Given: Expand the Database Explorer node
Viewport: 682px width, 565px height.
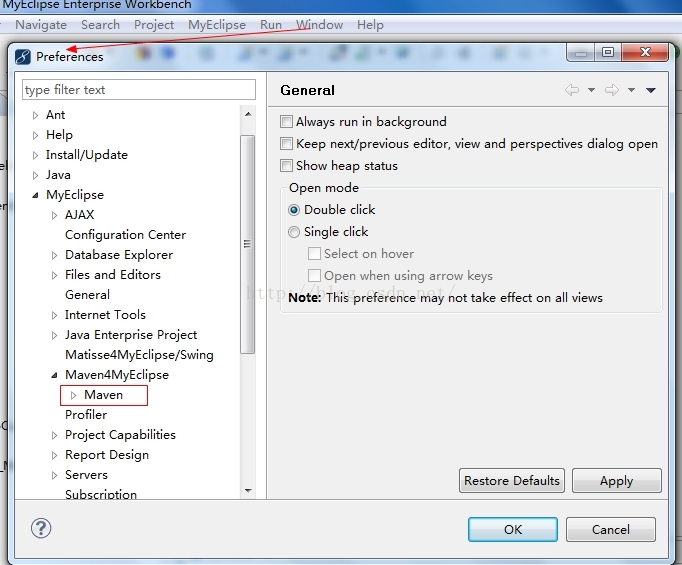Looking at the screenshot, I should point(54,255).
